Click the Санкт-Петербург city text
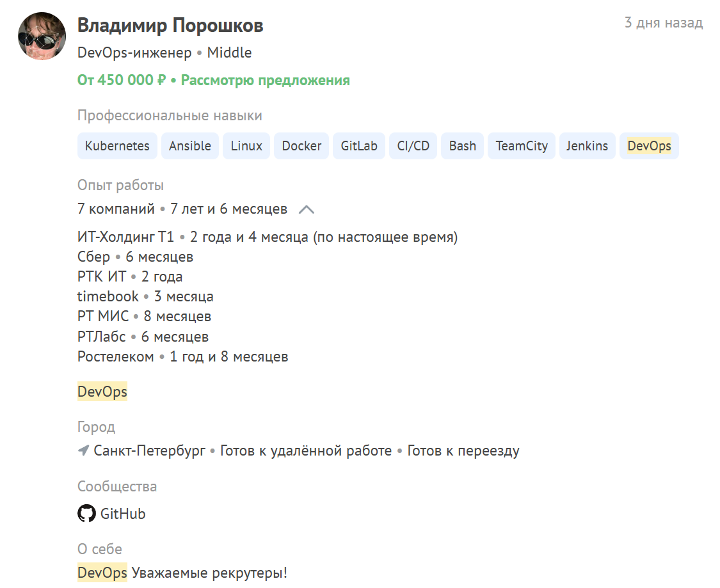The width and height of the screenshot is (720, 588). tap(150, 451)
